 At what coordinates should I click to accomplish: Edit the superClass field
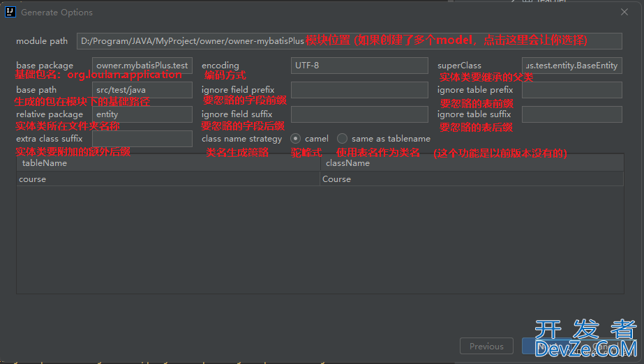[x=571, y=66]
